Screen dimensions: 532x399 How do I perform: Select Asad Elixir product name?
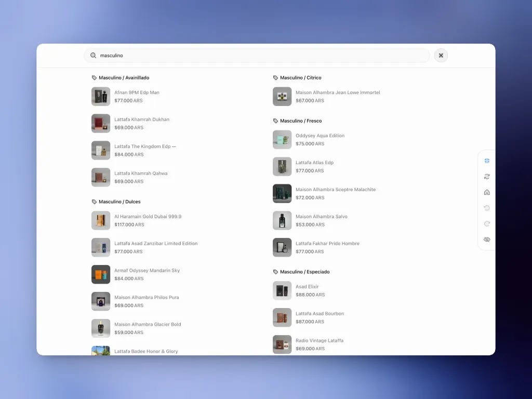(x=307, y=286)
